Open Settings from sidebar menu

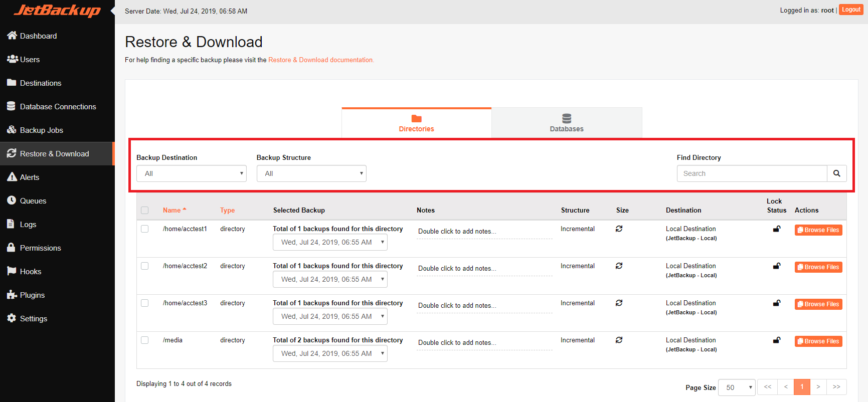point(57,318)
